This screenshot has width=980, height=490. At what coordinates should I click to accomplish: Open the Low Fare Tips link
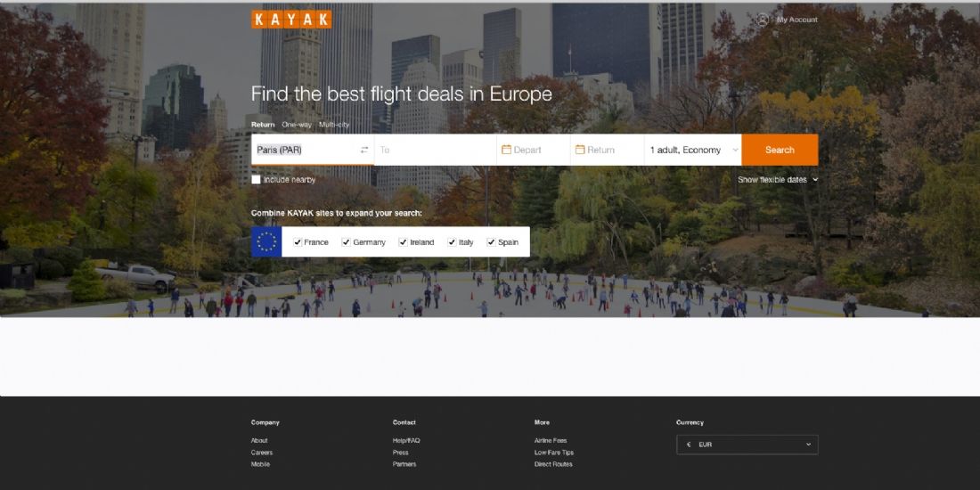[554, 453]
